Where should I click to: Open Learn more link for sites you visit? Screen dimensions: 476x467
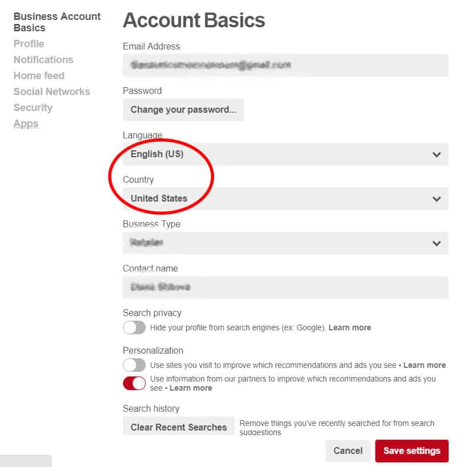424,365
